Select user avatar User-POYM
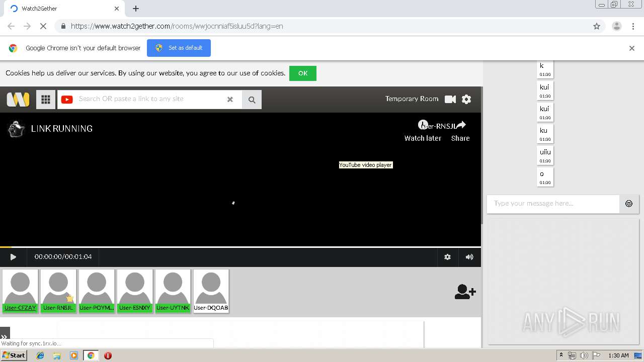 click(97, 291)
